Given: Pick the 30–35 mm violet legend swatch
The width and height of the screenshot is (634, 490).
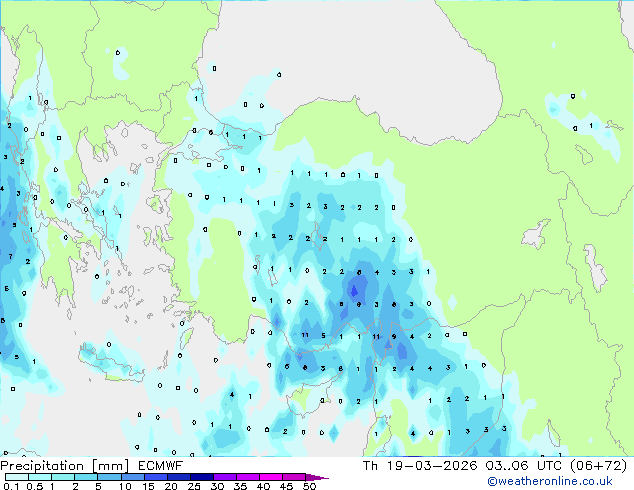Looking at the screenshot, I should tap(224, 477).
